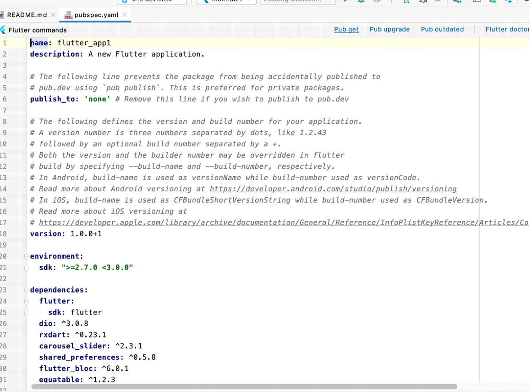Switch to the README.md tab
Image resolution: width=532 pixels, height=392 pixels.
(x=27, y=15)
